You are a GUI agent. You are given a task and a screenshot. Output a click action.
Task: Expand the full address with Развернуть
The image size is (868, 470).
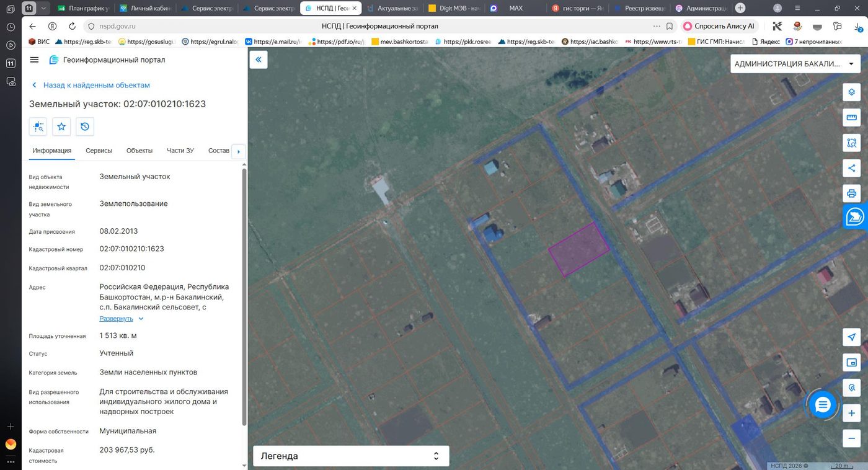click(x=122, y=319)
